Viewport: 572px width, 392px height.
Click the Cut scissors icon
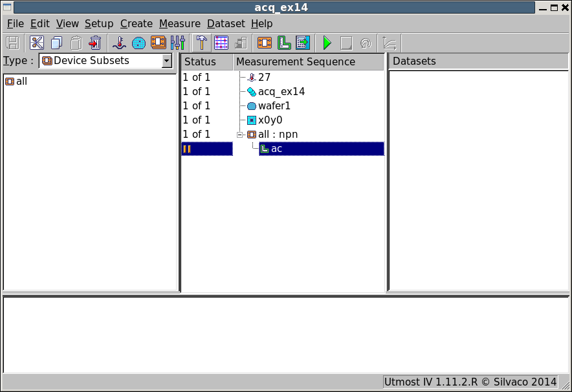coord(37,43)
